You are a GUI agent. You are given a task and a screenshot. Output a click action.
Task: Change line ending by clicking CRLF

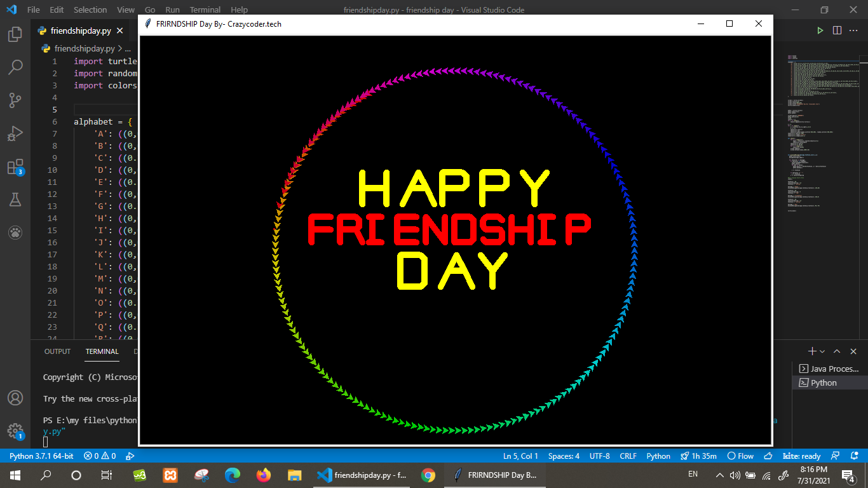point(628,456)
